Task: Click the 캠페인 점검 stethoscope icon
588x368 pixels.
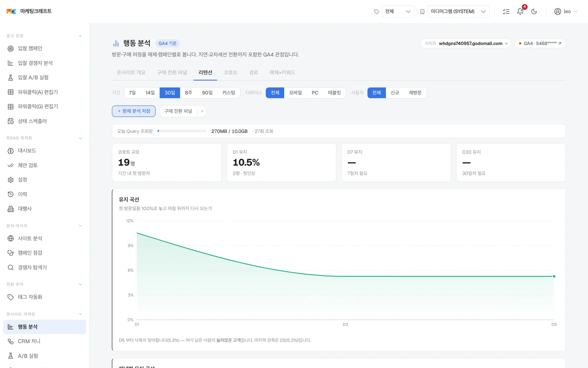Action: tap(10, 253)
